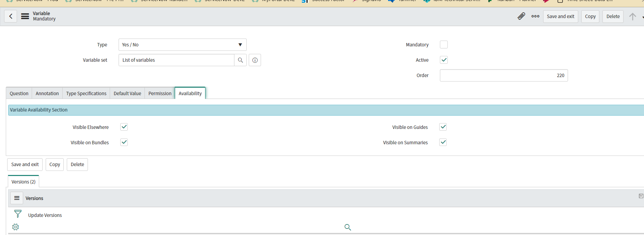Image resolution: width=644 pixels, height=235 pixels.
Task: Click the Variable Availability Section header
Action: [326, 110]
